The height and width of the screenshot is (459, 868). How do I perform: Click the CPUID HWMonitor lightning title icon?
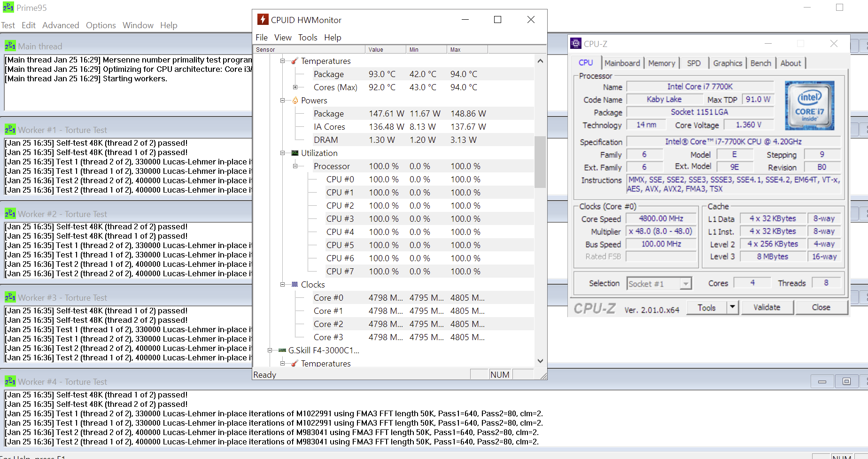(x=263, y=20)
